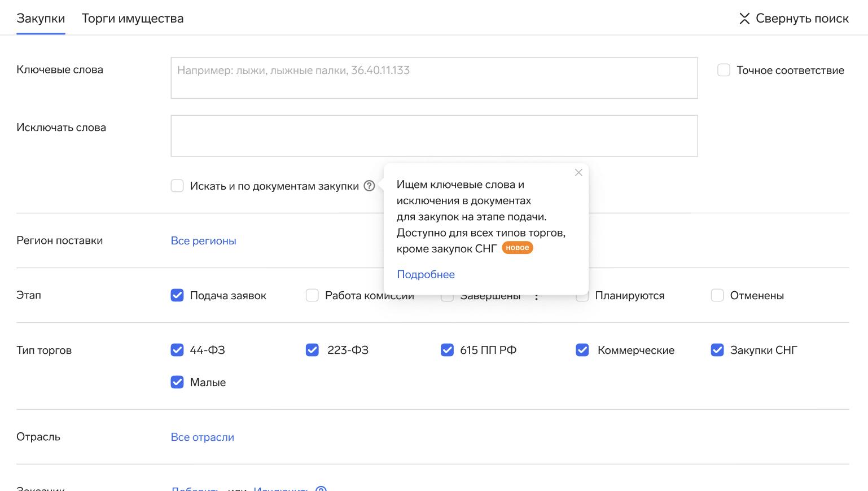Click the help icon next to document search
The width and height of the screenshot is (868, 491).
pos(369,186)
